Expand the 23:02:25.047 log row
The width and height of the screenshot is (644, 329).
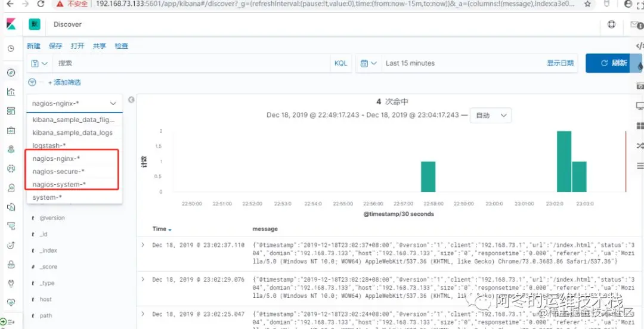click(143, 314)
